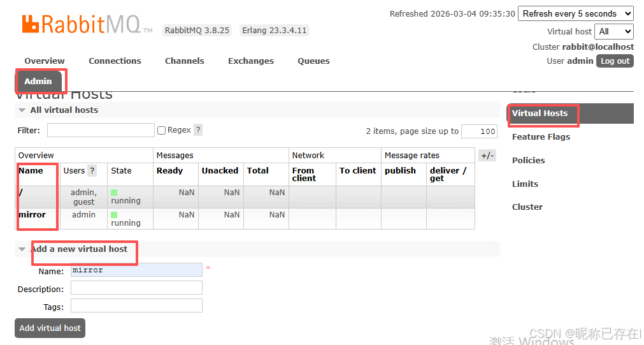Open Policies in the side menu

tap(528, 160)
